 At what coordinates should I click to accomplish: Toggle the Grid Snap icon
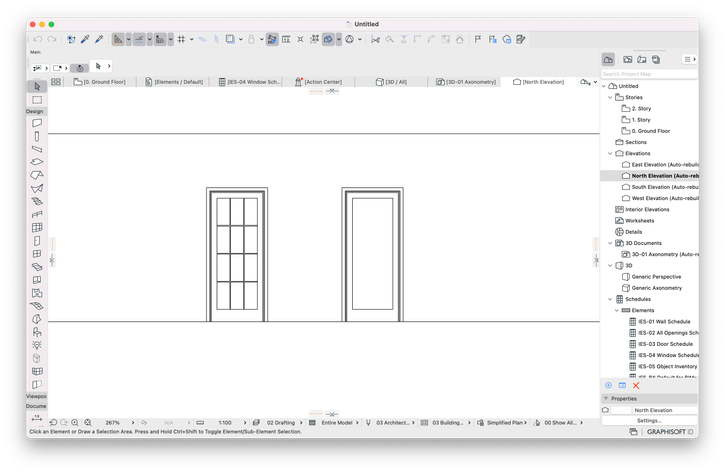[x=181, y=39]
